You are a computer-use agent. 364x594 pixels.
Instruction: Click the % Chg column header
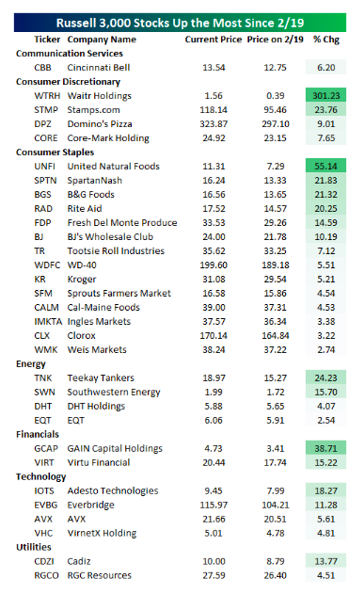tap(326, 40)
